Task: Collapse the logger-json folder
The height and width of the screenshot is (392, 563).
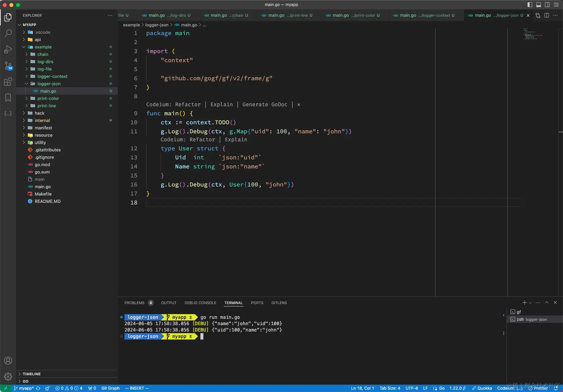Action: click(26, 84)
